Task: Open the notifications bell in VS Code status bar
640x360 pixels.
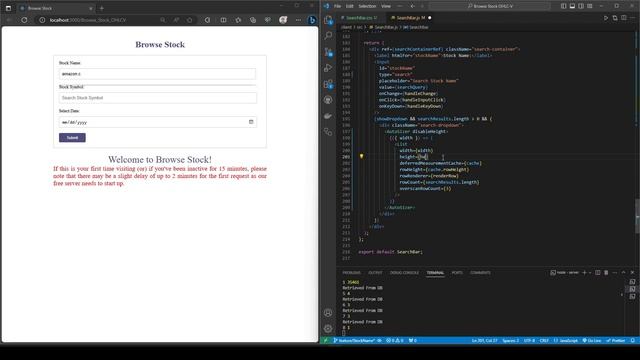Action: [x=633, y=340]
